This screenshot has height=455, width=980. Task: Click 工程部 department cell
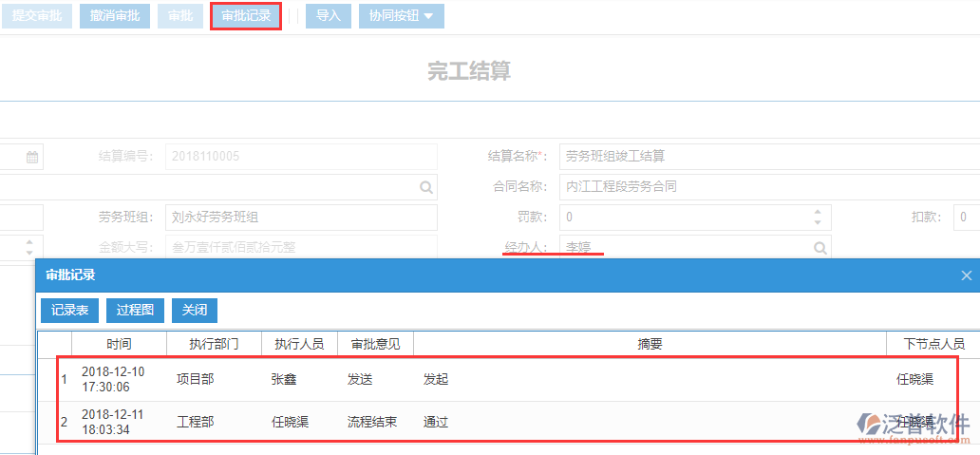[x=195, y=422]
